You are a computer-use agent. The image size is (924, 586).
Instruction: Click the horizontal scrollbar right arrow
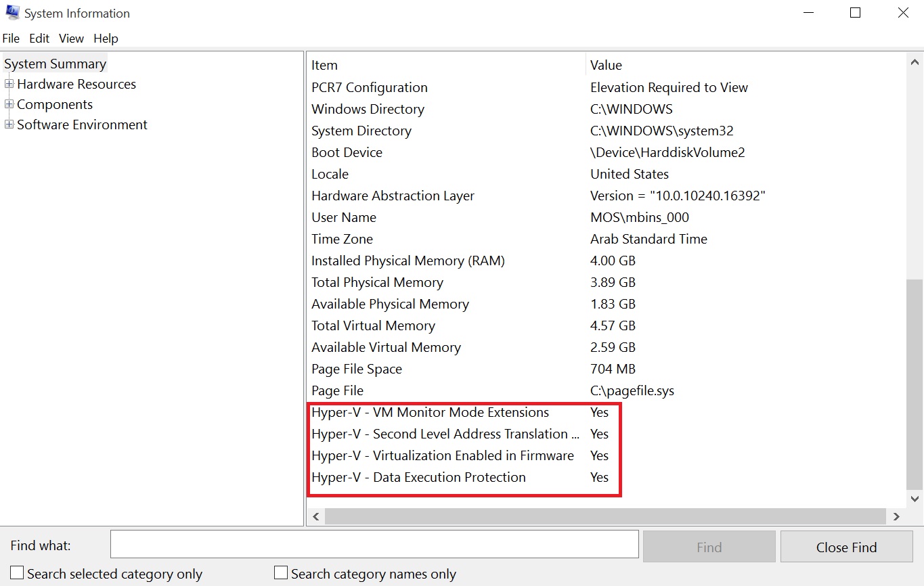pyautogui.click(x=896, y=516)
